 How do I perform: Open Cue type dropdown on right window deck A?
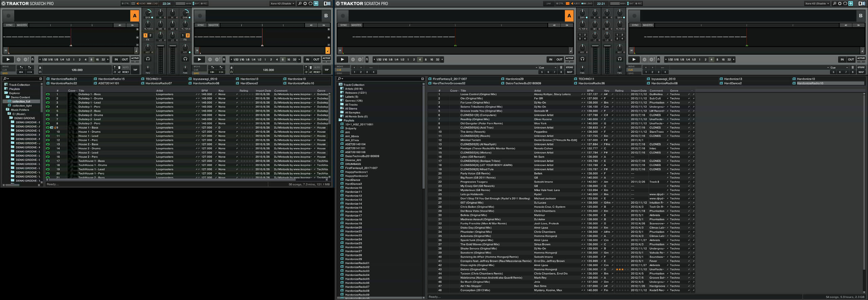547,68
